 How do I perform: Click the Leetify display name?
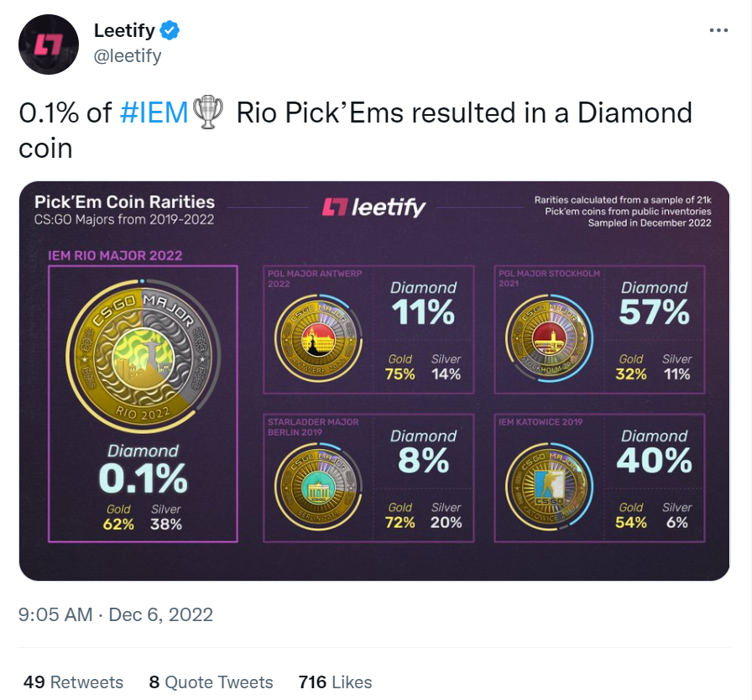tap(124, 30)
